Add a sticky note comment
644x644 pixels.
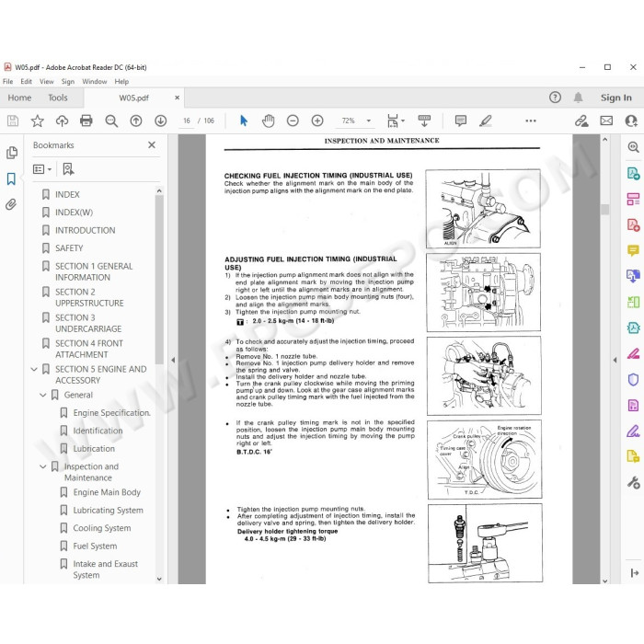461,121
